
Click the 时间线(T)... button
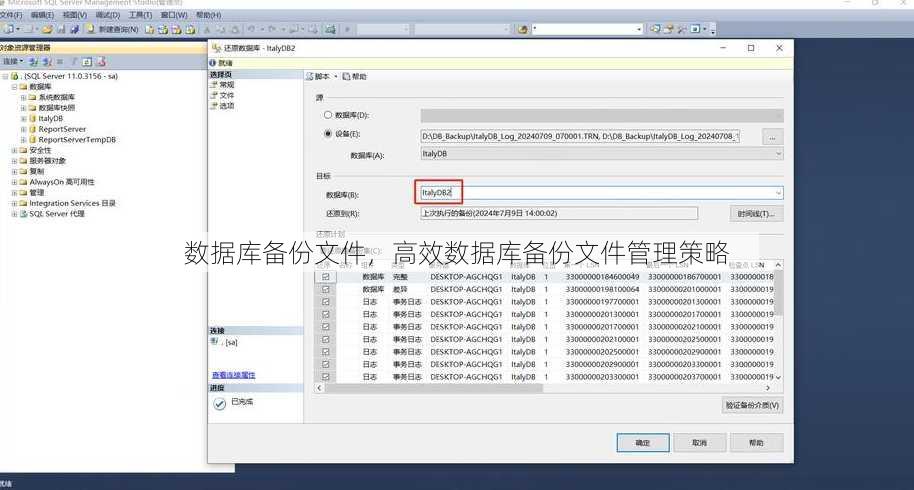(x=756, y=214)
